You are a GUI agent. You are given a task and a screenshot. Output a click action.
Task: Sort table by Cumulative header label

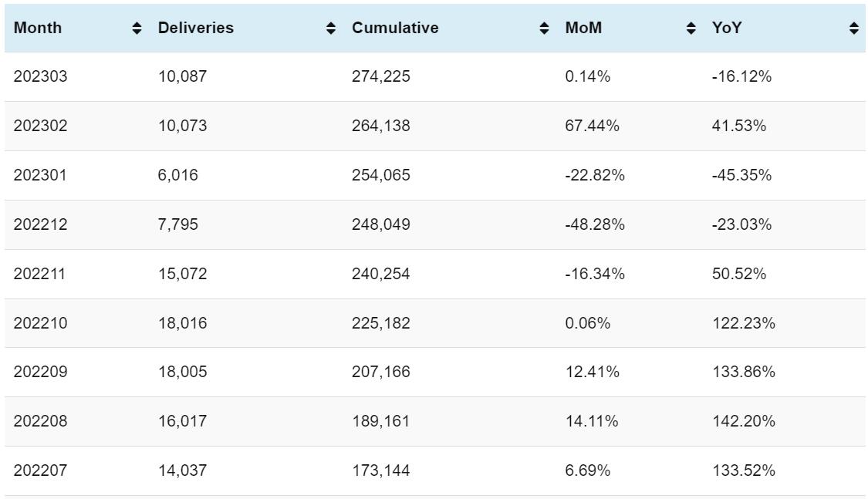395,29
